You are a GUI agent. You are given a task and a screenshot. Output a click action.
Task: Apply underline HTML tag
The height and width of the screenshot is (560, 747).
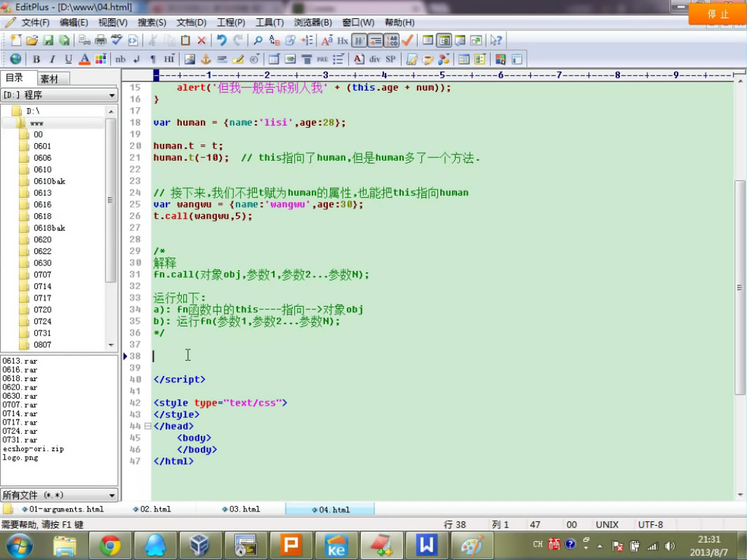point(69,59)
